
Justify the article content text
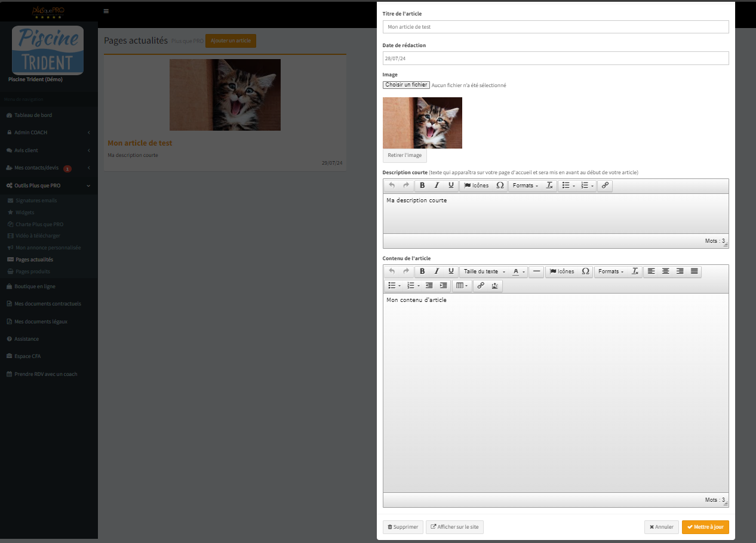point(694,271)
